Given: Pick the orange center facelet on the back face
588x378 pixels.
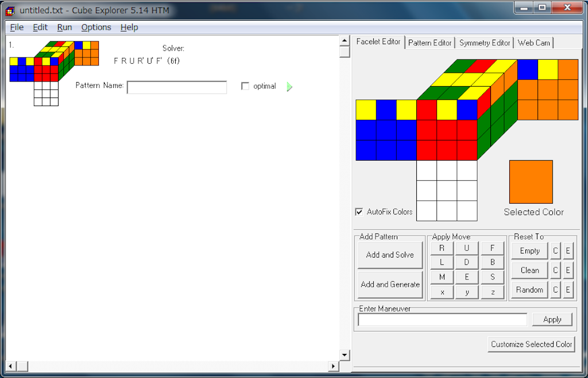Looking at the screenshot, I should (548, 90).
